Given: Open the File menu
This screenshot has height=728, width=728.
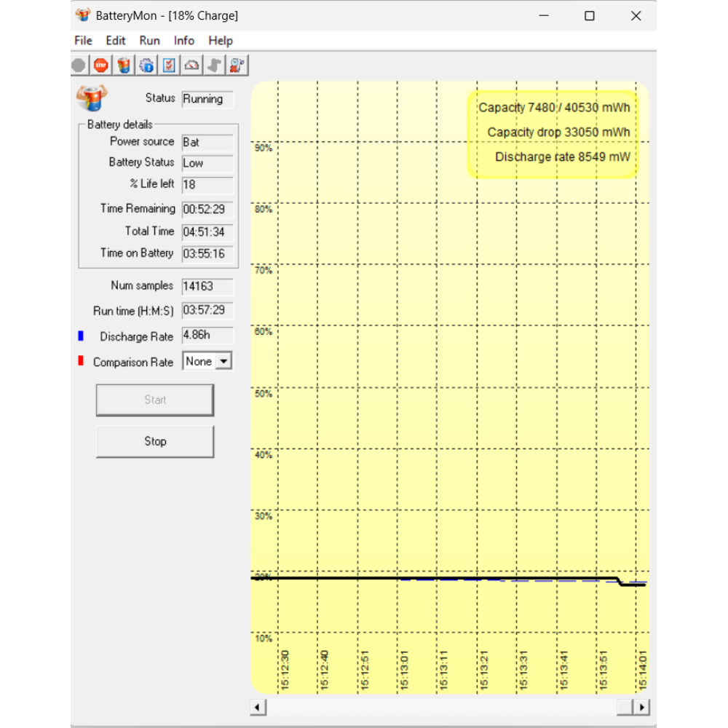Looking at the screenshot, I should [x=84, y=41].
